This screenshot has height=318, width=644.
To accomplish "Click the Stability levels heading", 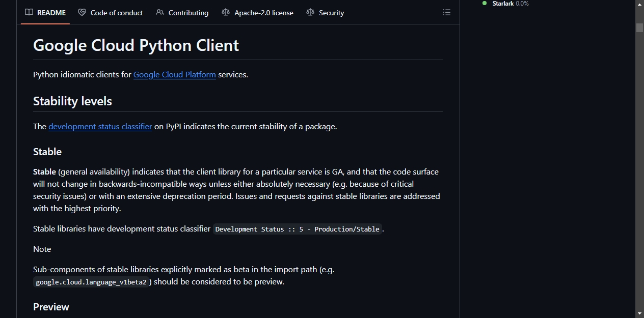I will tap(72, 101).
